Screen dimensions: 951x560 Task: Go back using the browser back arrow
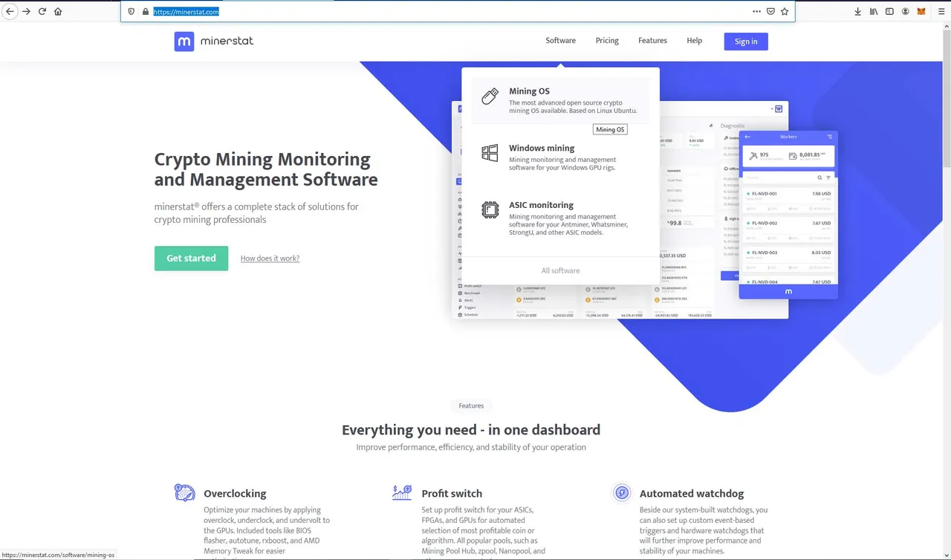(10, 11)
